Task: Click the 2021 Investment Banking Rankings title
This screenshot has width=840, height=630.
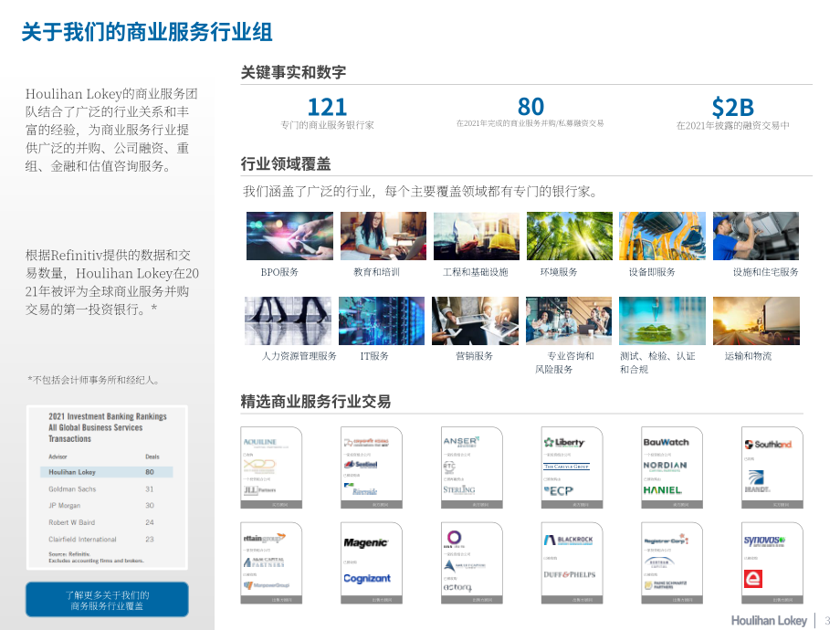Action: click(x=107, y=427)
